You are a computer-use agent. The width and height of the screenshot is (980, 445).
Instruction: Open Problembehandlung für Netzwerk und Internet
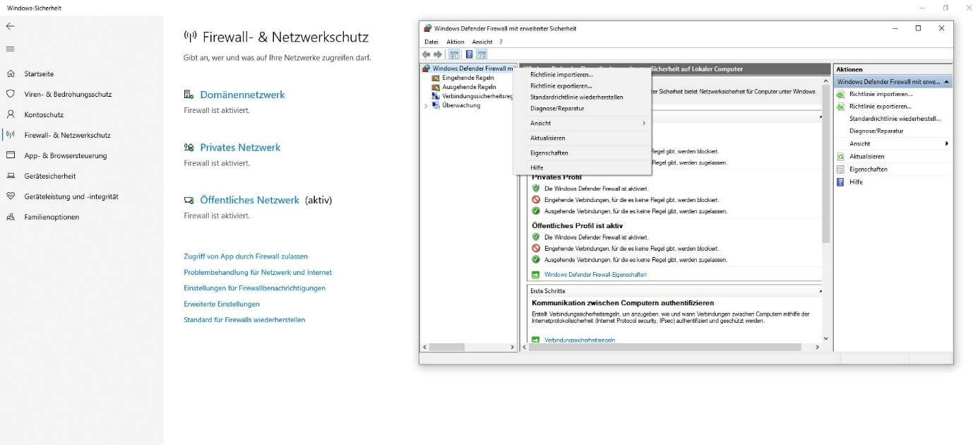pos(258,272)
